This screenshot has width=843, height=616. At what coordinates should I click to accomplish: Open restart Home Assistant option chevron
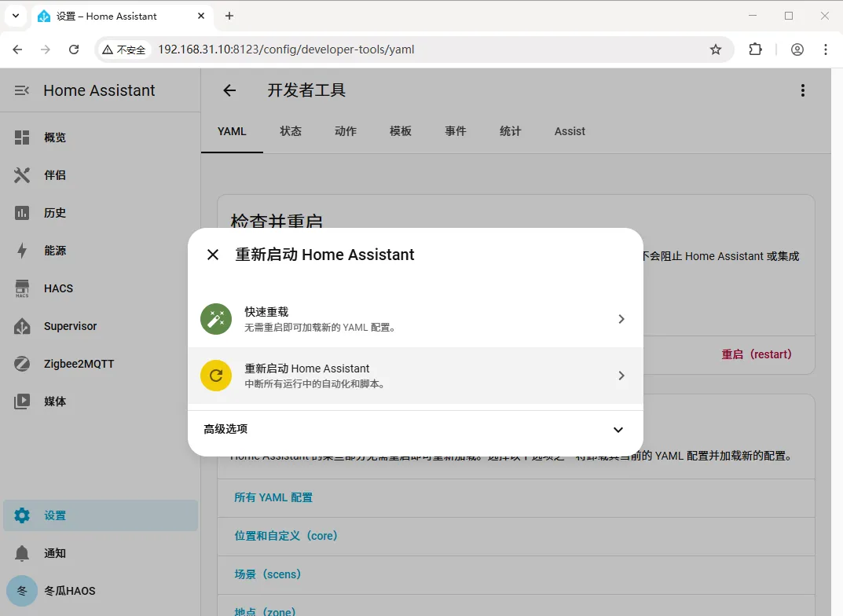pyautogui.click(x=621, y=376)
